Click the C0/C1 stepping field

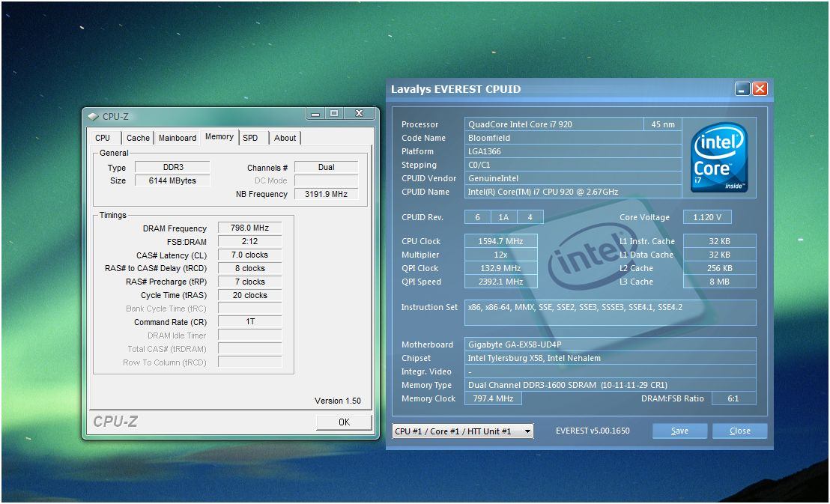tap(573, 165)
